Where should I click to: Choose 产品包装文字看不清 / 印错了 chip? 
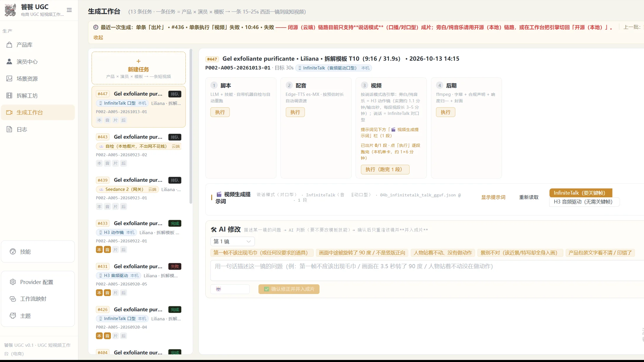tap(600, 253)
